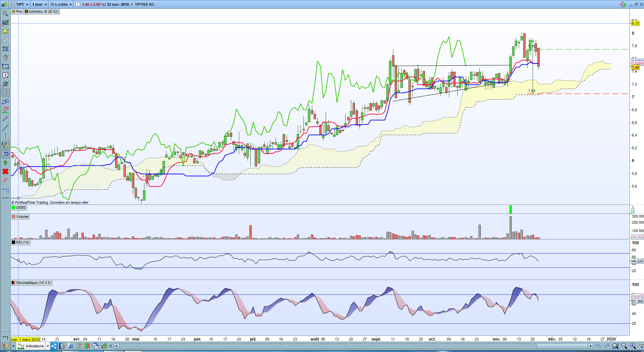Expand the 1 jour timeframe dropdown

coord(39,4)
